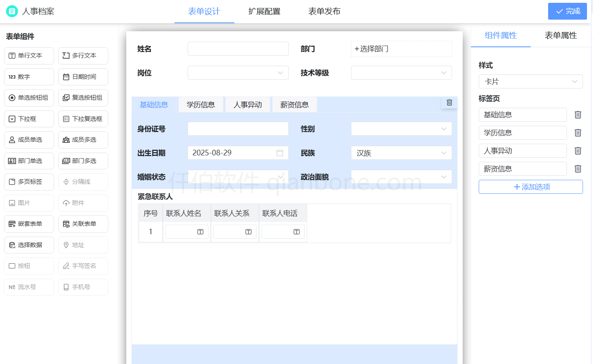Click the trash icon to delete the tab component
Viewport: 593px width, 364px height.
449,103
